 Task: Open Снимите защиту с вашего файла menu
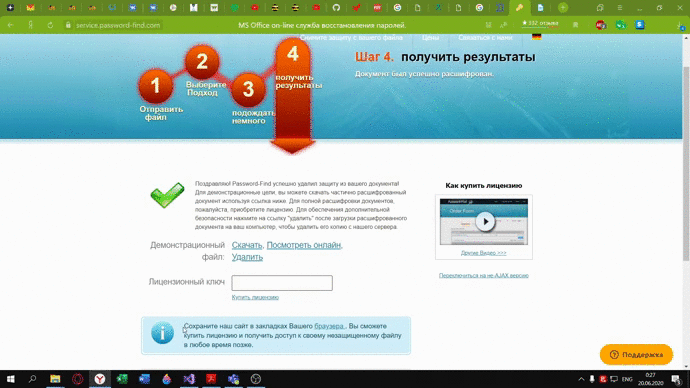click(351, 38)
